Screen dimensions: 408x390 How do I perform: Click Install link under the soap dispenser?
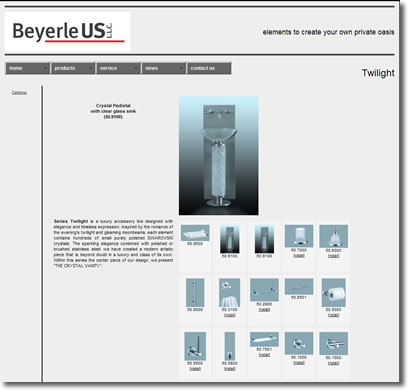point(333,256)
